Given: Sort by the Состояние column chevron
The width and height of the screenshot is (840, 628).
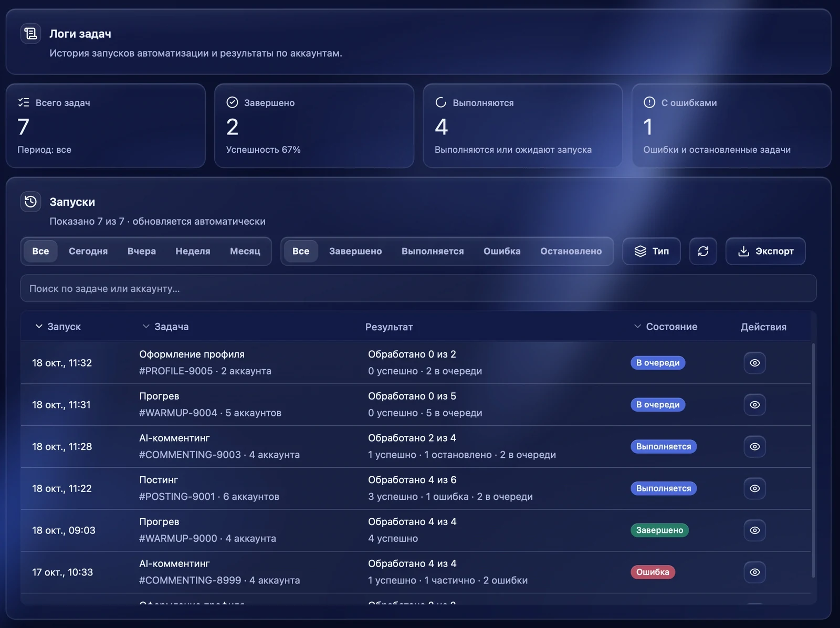Looking at the screenshot, I should (637, 327).
